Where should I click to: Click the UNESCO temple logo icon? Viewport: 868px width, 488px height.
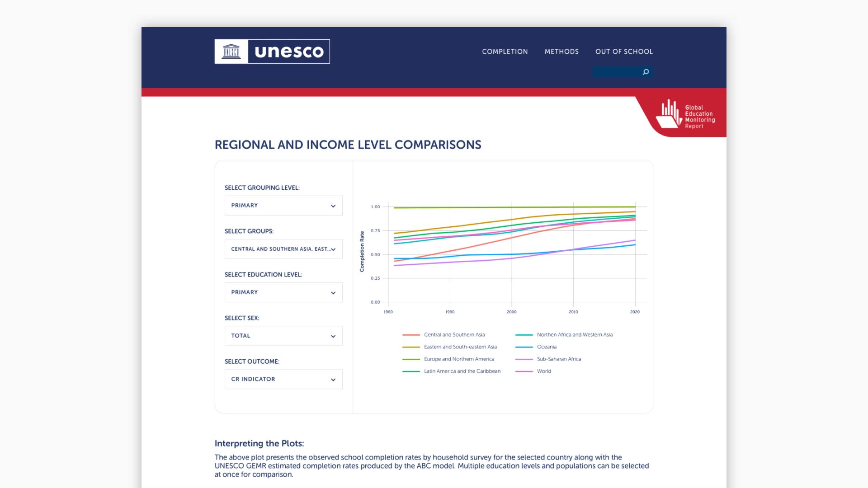click(x=231, y=52)
